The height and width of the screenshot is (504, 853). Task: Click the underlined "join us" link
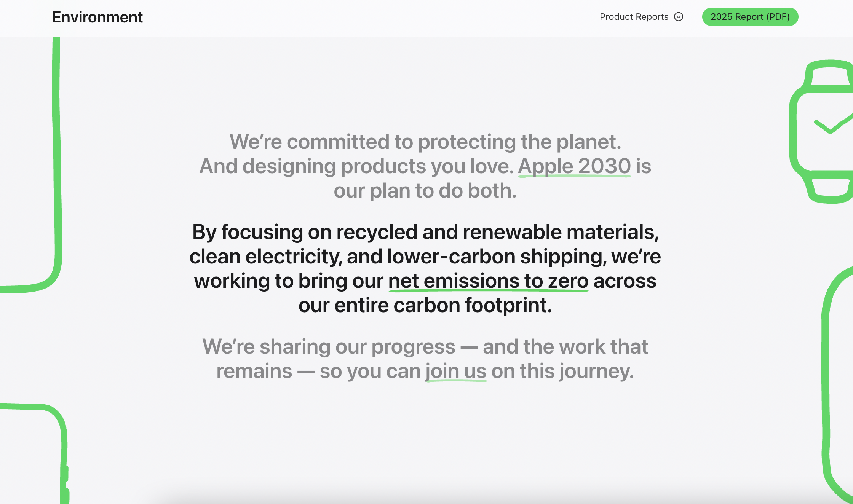click(x=456, y=371)
